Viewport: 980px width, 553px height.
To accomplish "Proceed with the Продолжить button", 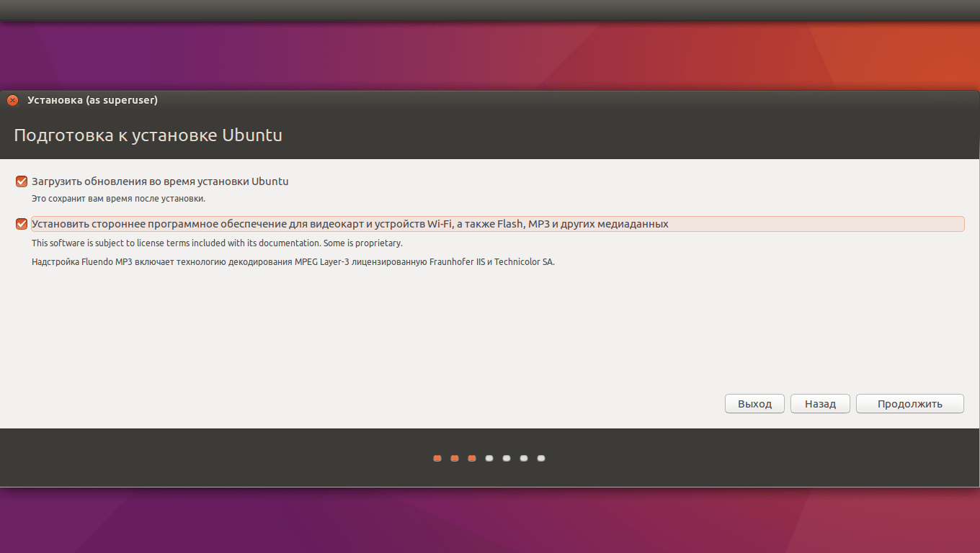I will point(909,404).
